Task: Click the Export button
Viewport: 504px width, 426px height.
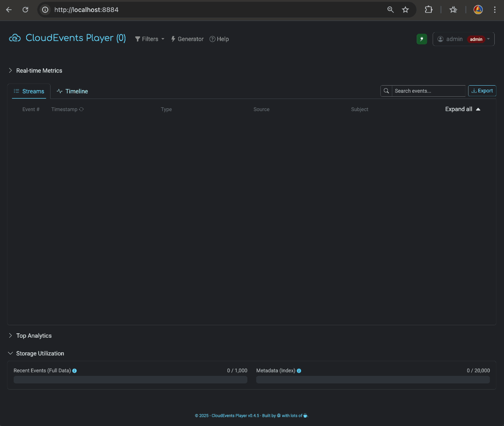Action: (x=482, y=91)
